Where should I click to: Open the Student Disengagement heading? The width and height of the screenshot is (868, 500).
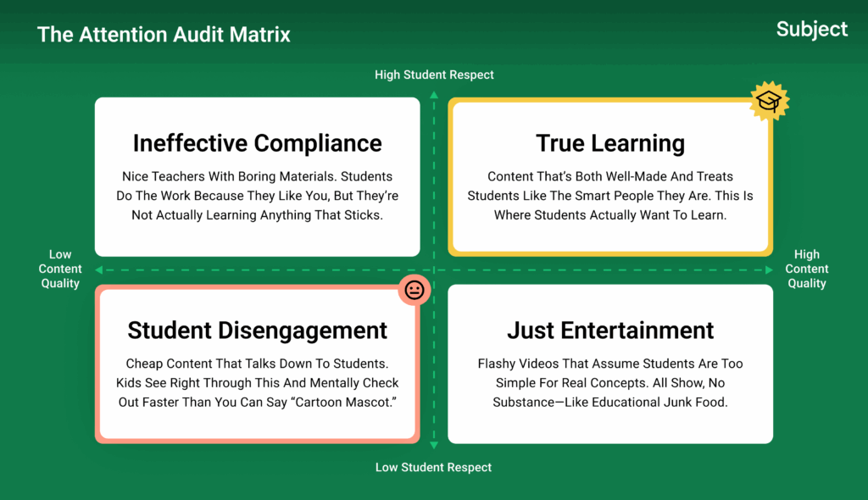point(257,330)
